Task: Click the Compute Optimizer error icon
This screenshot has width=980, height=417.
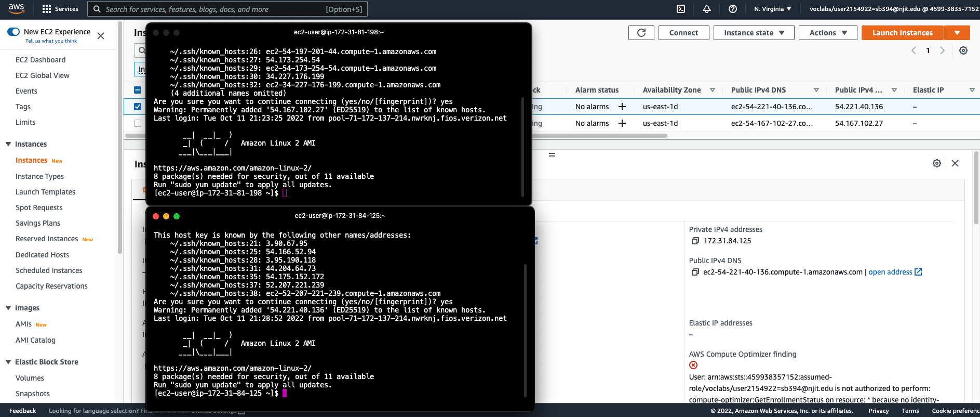Action: (x=693, y=365)
